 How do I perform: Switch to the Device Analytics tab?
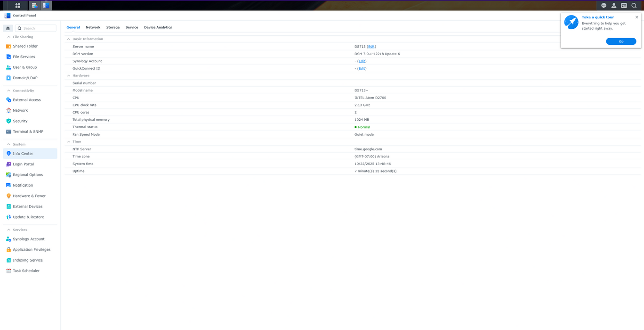(158, 27)
